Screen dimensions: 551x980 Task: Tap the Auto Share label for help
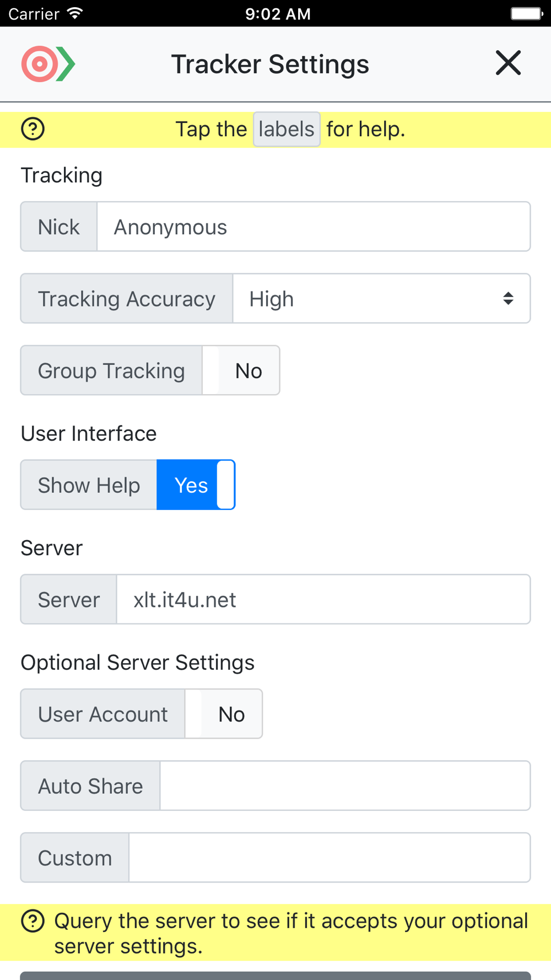90,786
